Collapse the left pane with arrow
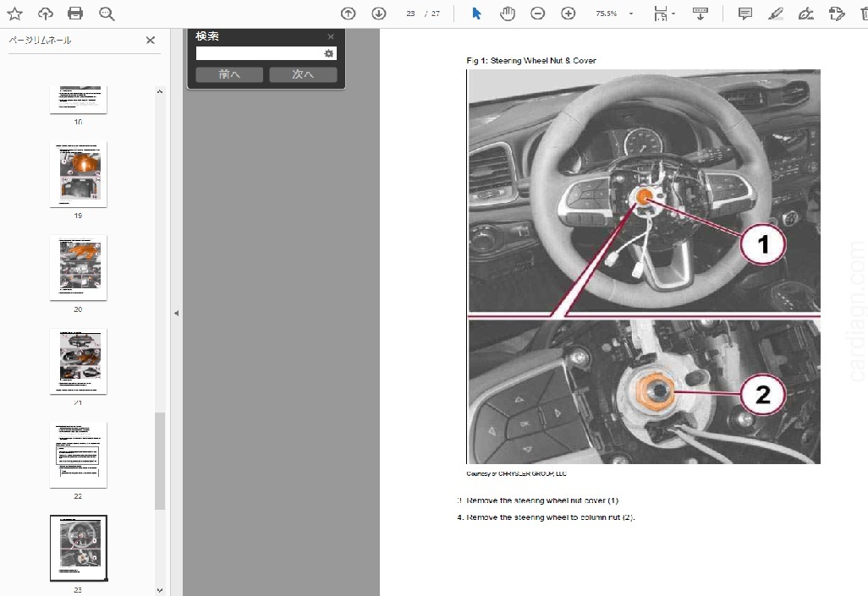The height and width of the screenshot is (596, 868). coord(176,314)
